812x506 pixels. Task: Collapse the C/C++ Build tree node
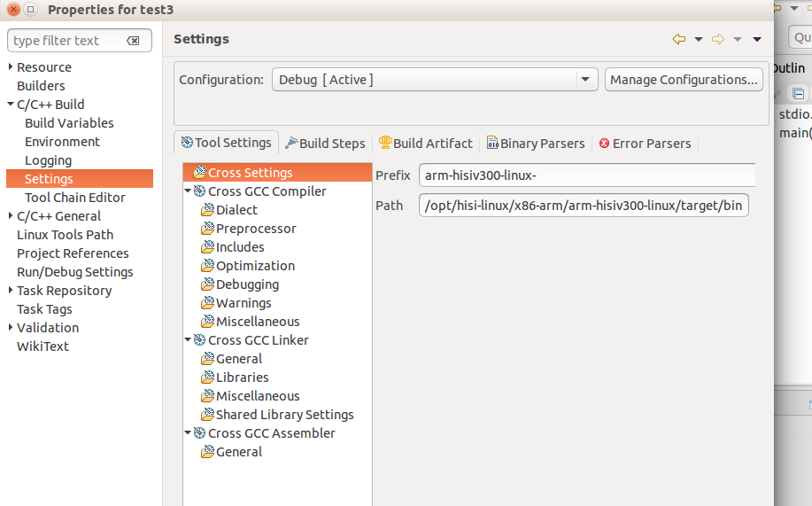(x=11, y=105)
